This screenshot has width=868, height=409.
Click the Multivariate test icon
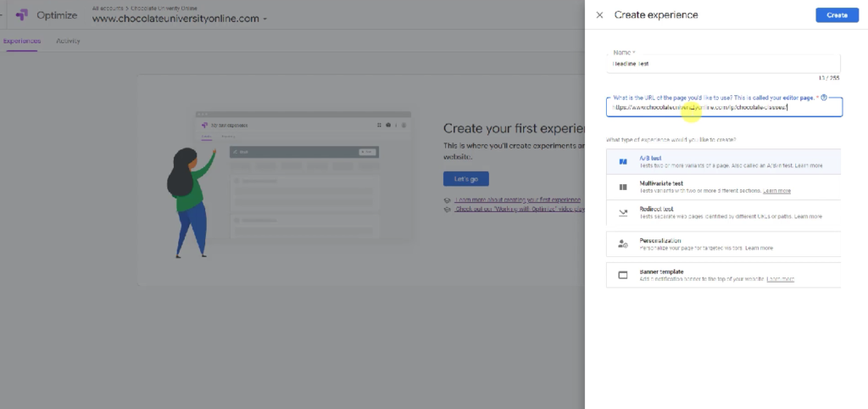[623, 188]
